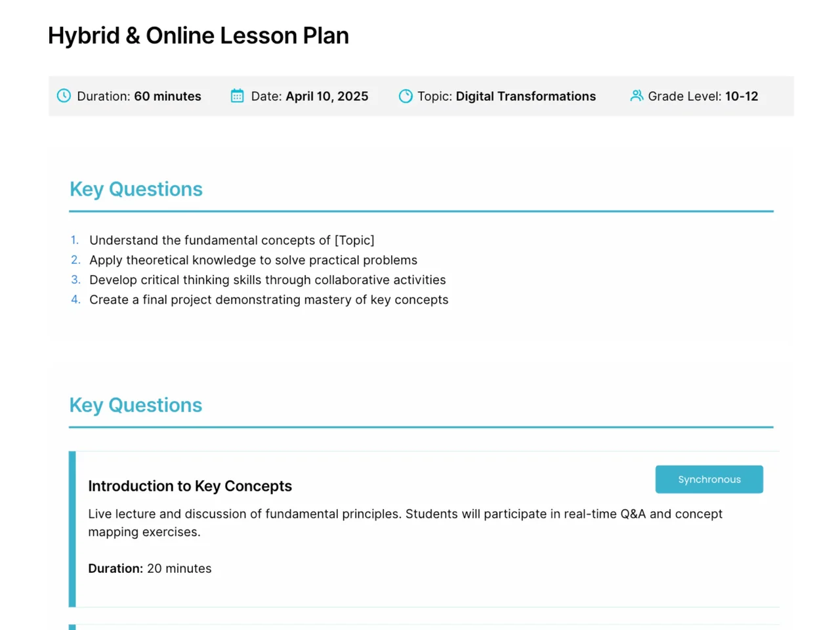
Task: Select list item Create a final project
Action: pyautogui.click(x=268, y=299)
